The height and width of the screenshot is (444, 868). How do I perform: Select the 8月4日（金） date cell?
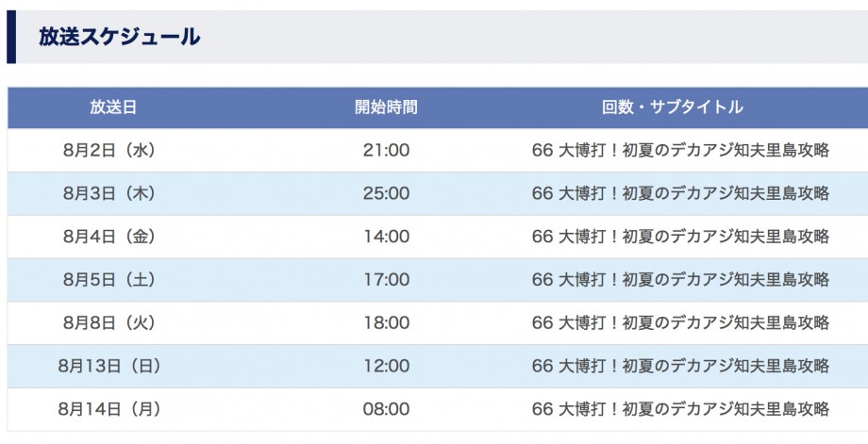click(x=109, y=236)
